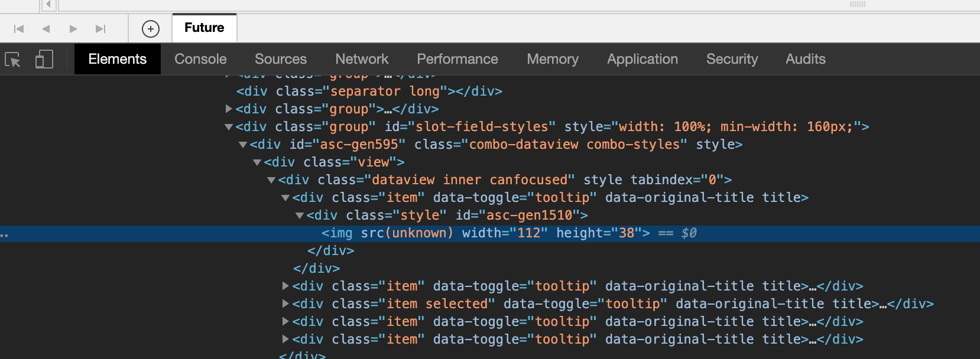This screenshot has width=980, height=359.
Task: Go to the previous sheet arrow
Action: click(x=46, y=28)
